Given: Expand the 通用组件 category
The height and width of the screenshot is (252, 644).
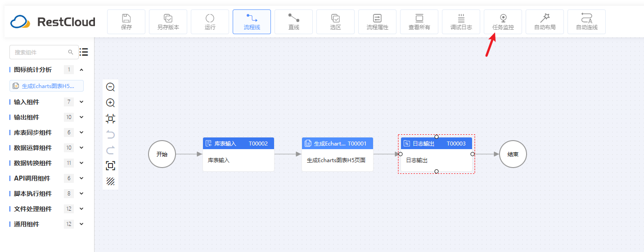Looking at the screenshot, I should [81, 224].
